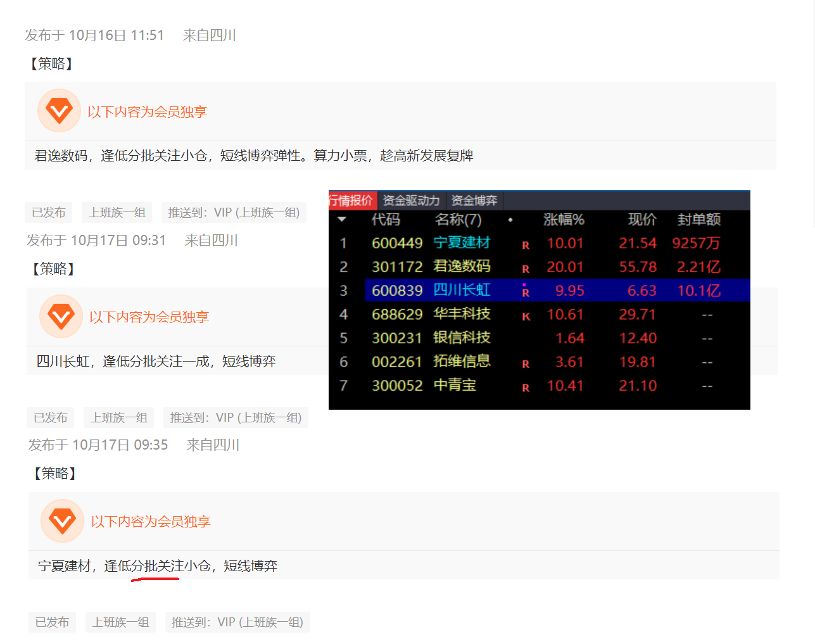
Task: Click the 1.64 gain percentage for 银信科技
Action: [x=570, y=338]
